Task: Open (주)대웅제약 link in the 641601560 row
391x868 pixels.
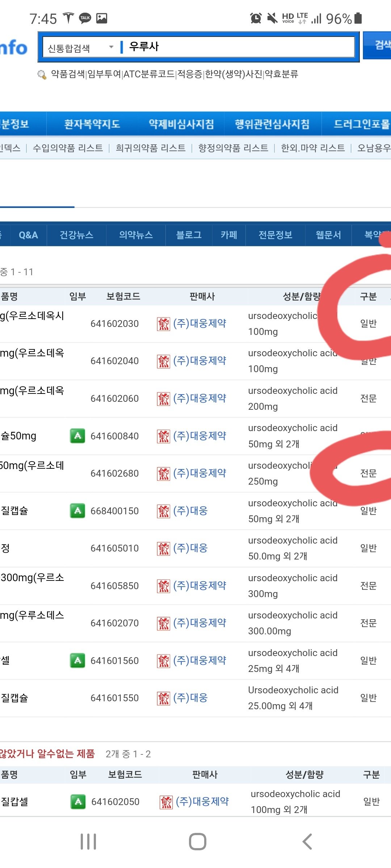Action: coord(200,660)
